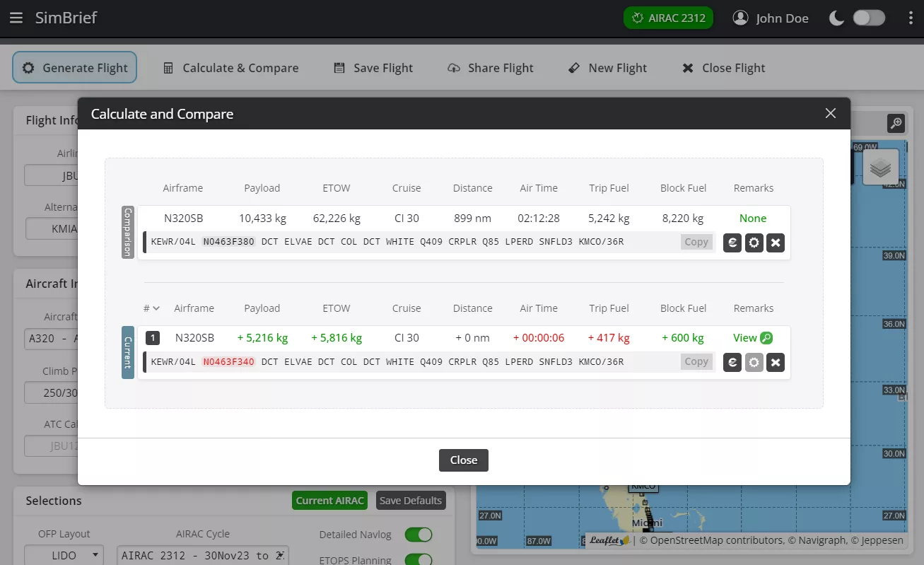Open the LIDO OFP Layout dropdown

point(64,555)
